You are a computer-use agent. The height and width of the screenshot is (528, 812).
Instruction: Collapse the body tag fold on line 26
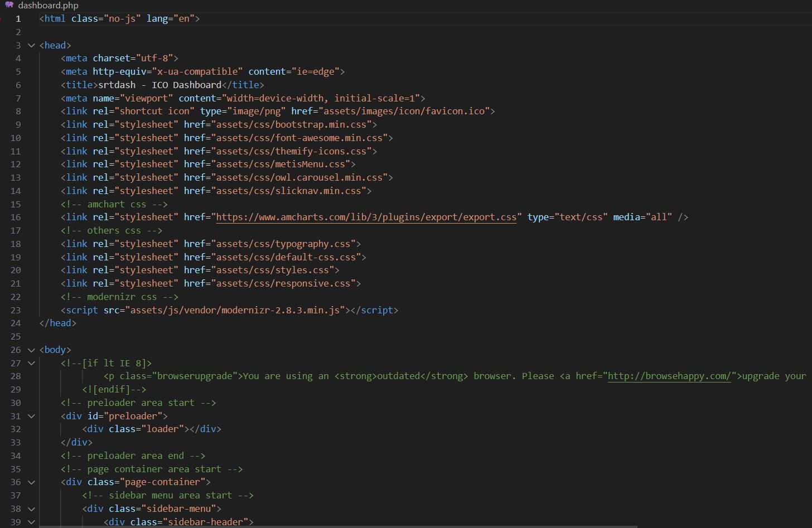pos(32,350)
